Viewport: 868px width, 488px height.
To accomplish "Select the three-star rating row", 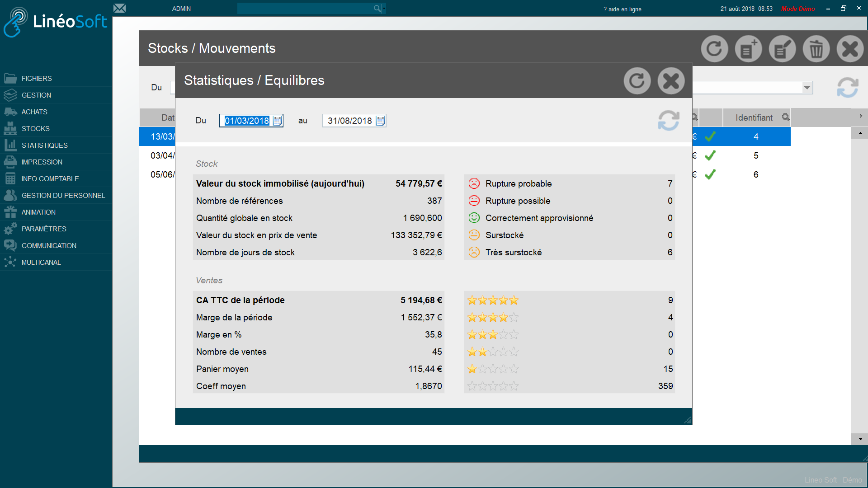I will click(x=570, y=334).
